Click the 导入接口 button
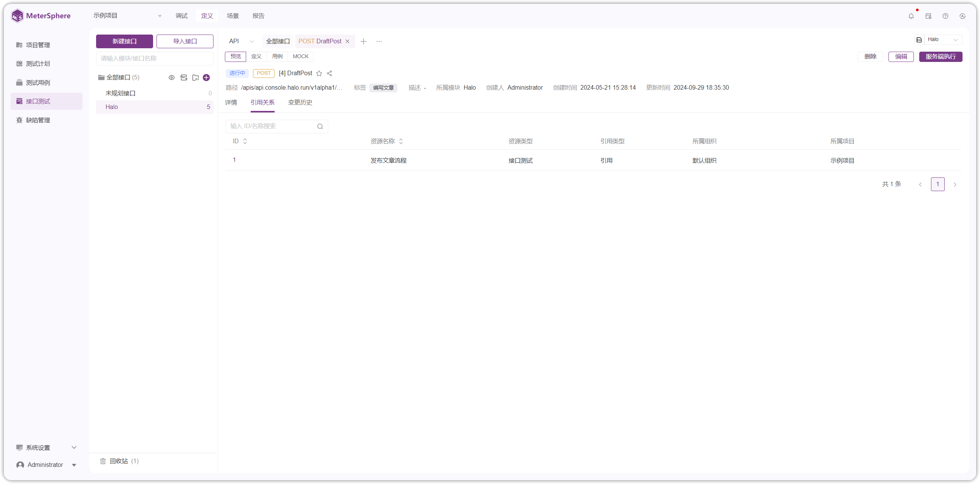The width and height of the screenshot is (980, 484). point(185,41)
